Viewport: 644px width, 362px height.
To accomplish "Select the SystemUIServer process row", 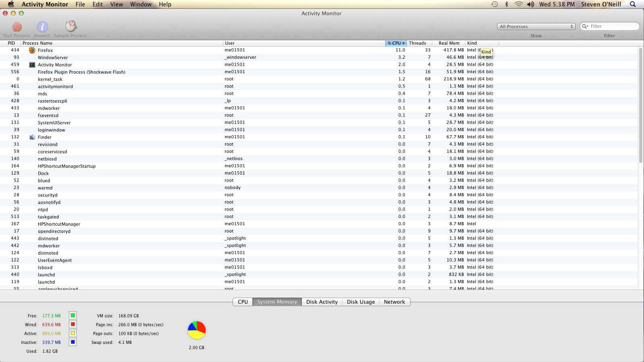I will click(319, 123).
